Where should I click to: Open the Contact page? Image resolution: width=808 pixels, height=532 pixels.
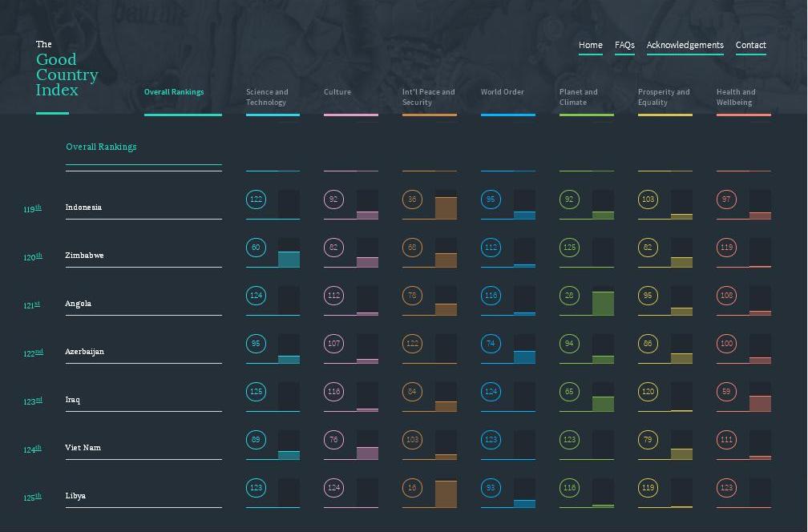coord(750,45)
